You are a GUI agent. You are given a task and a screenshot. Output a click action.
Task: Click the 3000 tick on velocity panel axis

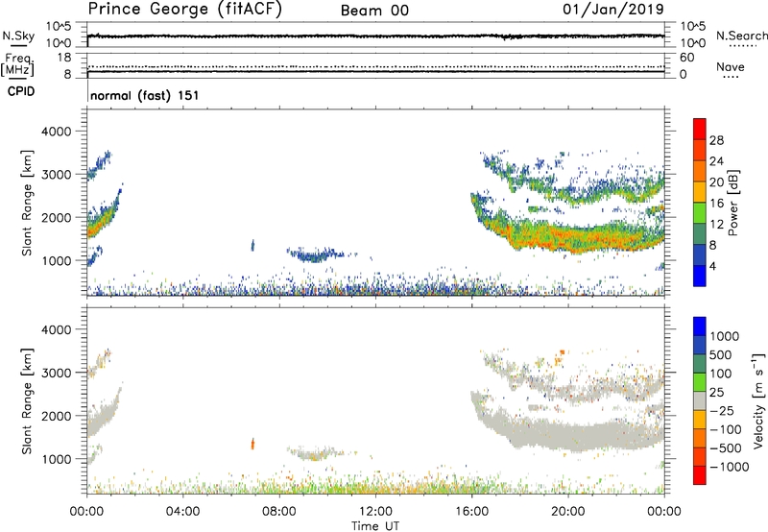pos(56,373)
